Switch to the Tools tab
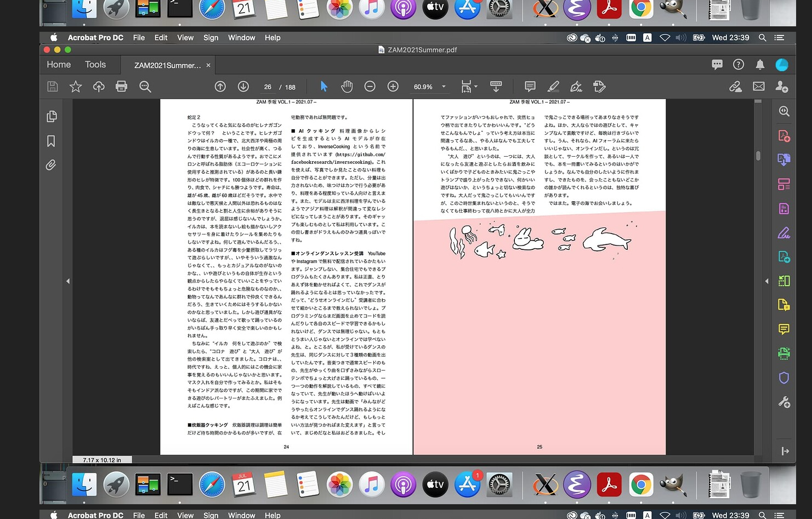 (95, 65)
